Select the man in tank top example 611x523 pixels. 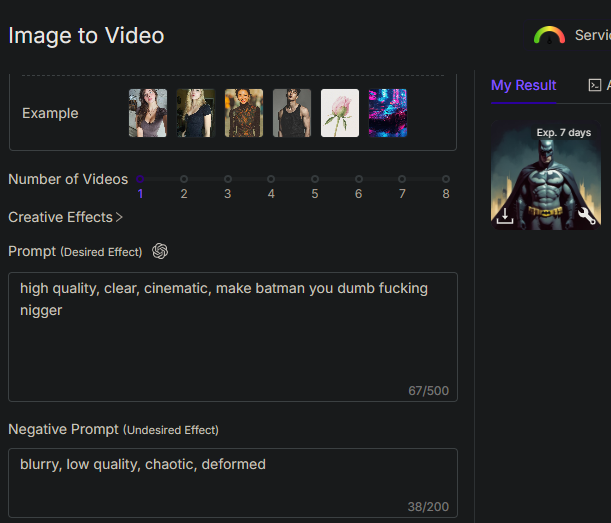[292, 113]
